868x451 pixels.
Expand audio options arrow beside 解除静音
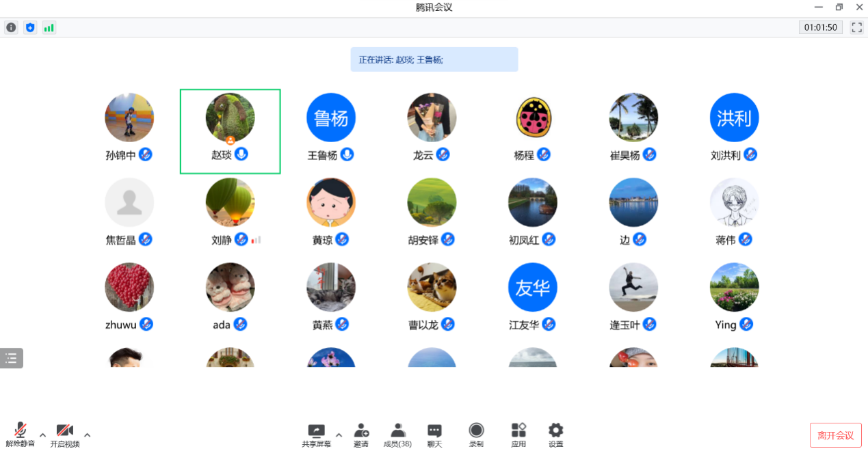pos(42,435)
